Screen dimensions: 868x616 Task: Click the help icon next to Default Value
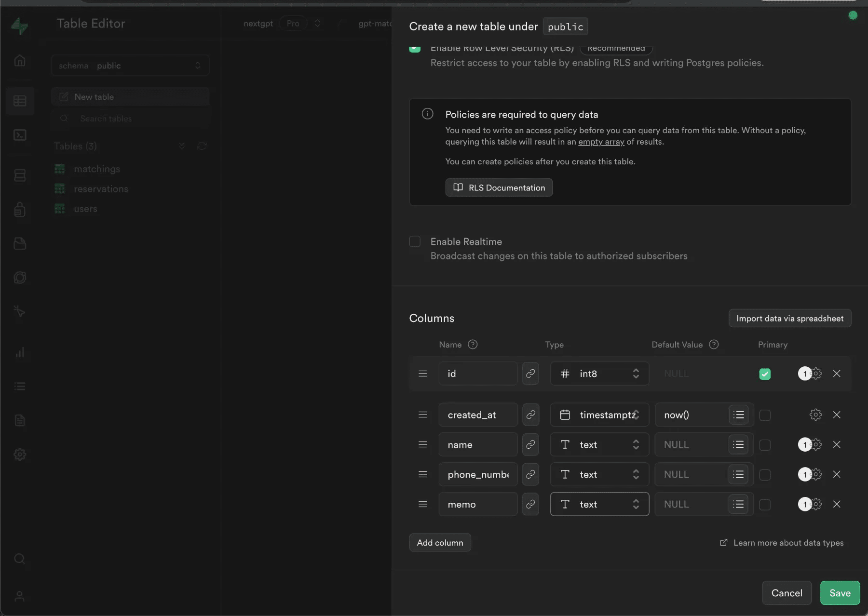tap(714, 345)
